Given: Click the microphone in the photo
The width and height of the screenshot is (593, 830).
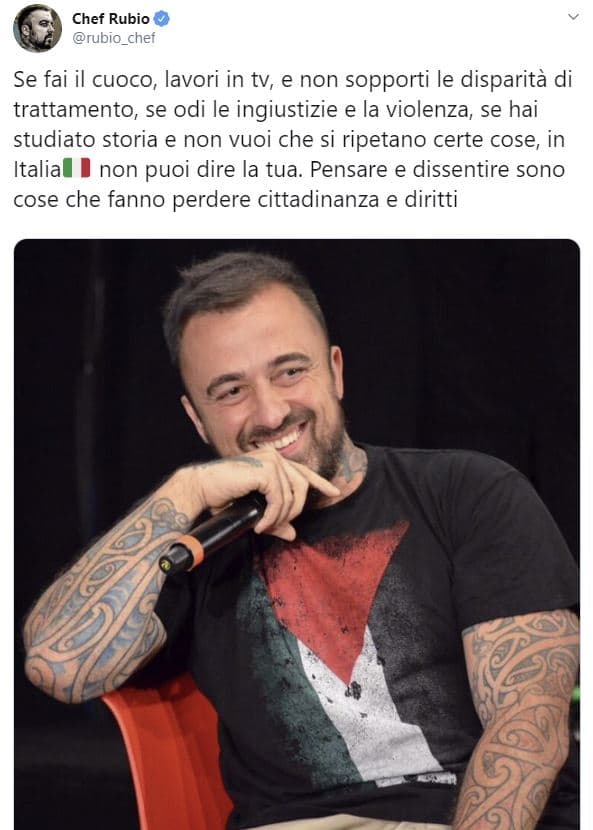Looking at the screenshot, I should pyautogui.click(x=213, y=534).
